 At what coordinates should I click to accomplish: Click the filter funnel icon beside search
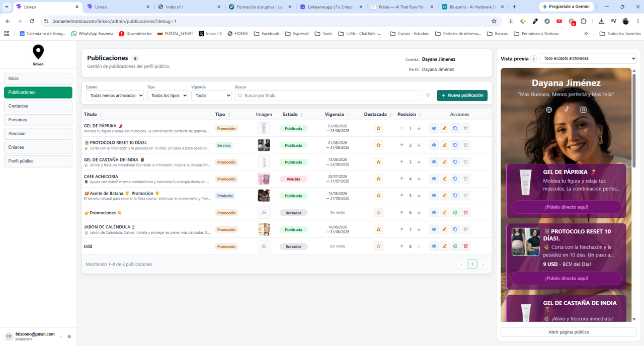pyautogui.click(x=428, y=96)
